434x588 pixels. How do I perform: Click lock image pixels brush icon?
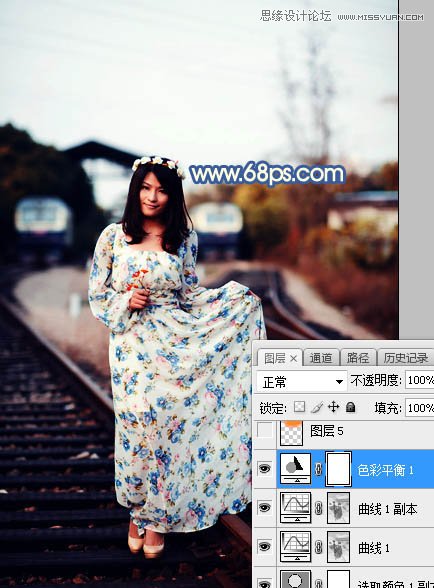317,407
